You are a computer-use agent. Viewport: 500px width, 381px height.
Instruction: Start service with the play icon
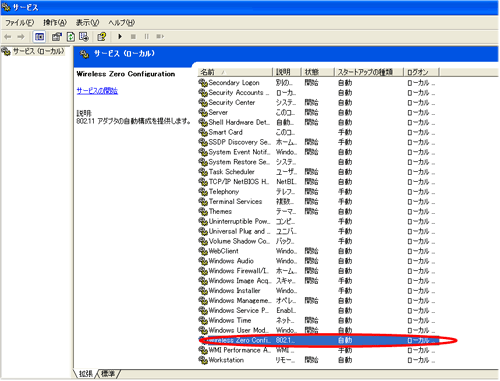tap(120, 36)
